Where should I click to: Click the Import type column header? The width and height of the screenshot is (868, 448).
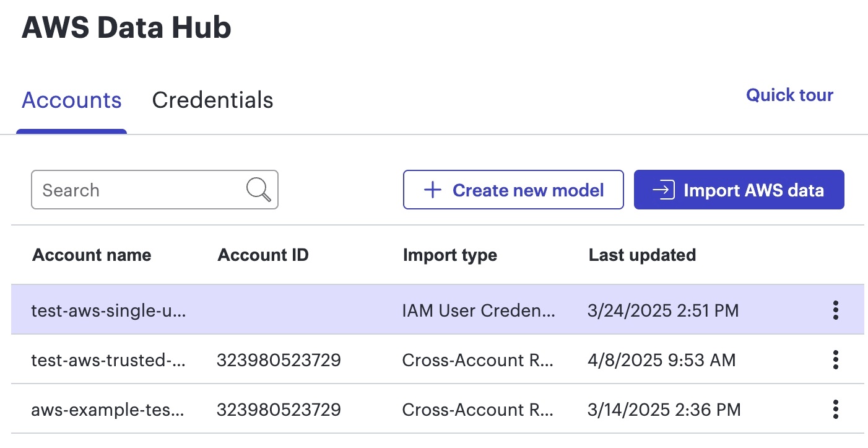(x=449, y=255)
